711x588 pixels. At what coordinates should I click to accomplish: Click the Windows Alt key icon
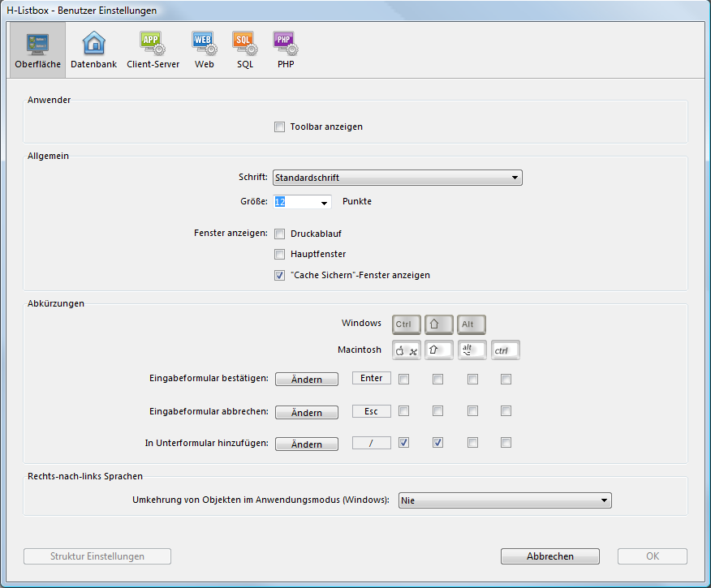point(471,324)
